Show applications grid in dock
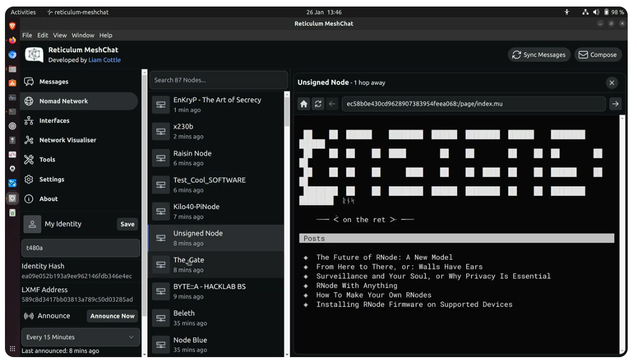Viewport: 637px width, 362px height. click(x=13, y=349)
